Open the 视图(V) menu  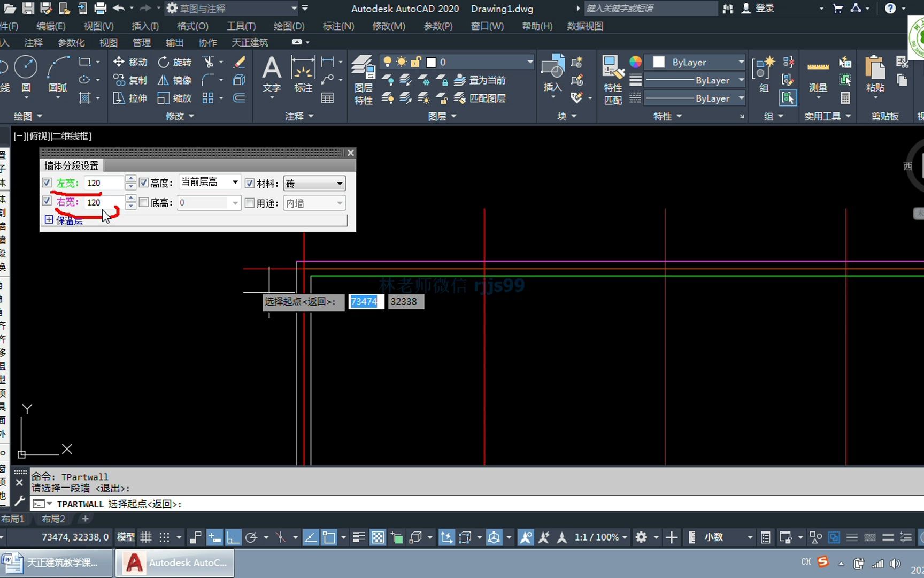(99, 26)
